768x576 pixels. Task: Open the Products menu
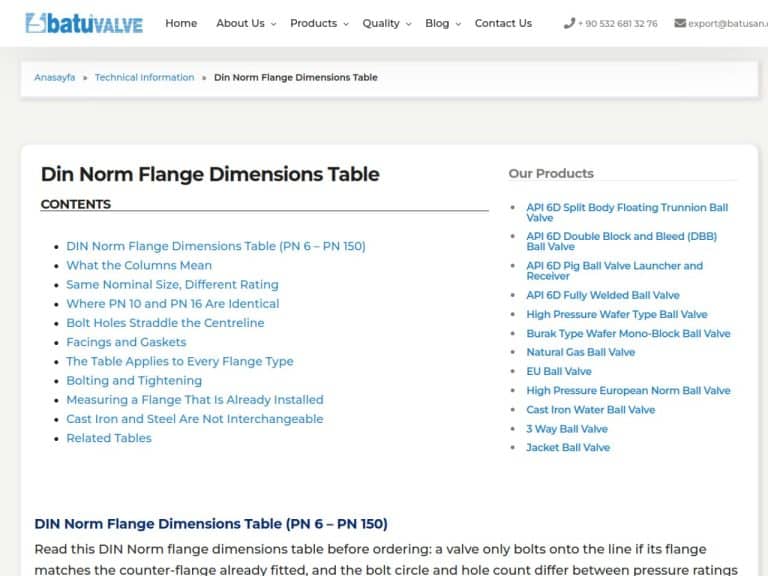313,23
